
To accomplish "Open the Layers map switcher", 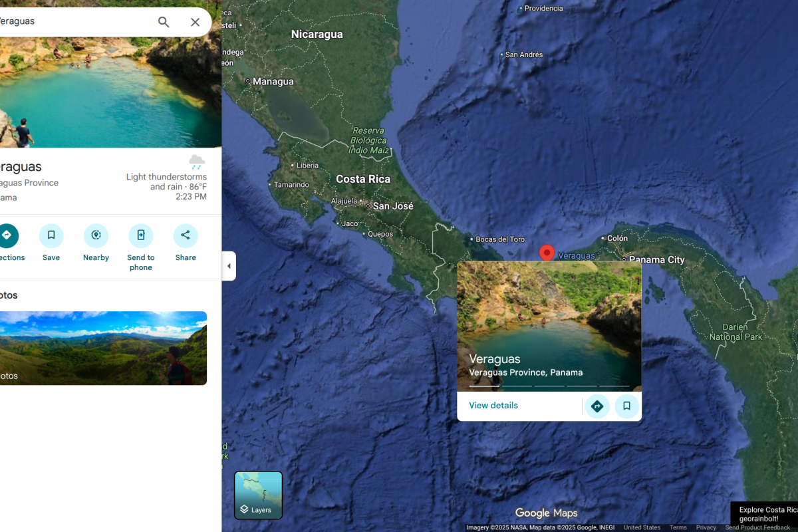I will (x=258, y=495).
